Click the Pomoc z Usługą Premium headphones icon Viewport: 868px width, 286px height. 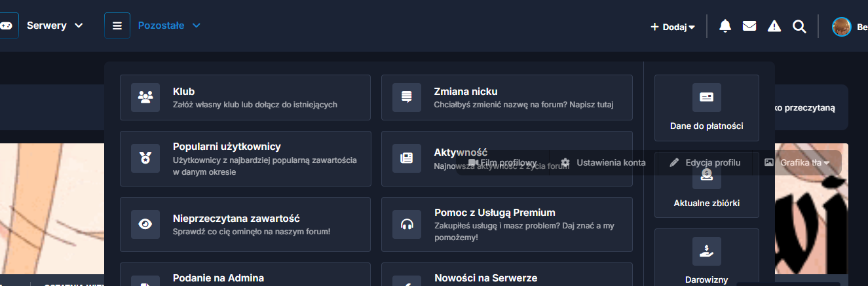click(407, 224)
